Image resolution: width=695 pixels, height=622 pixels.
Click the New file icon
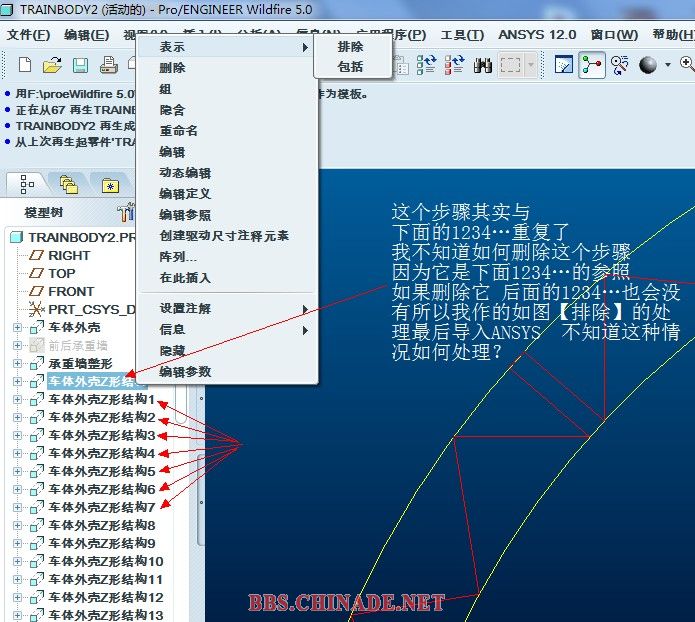[x=25, y=65]
